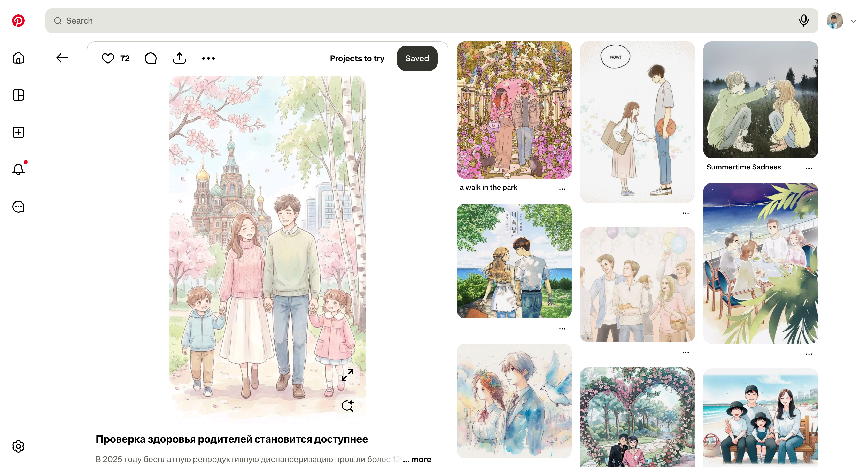Open options for the balloons party pin
This screenshot has height=467, width=868.
[686, 352]
